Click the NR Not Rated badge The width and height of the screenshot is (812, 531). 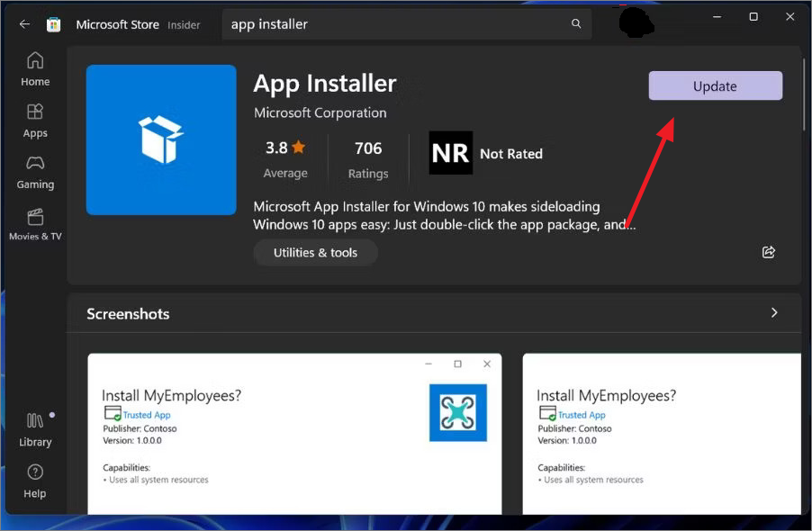click(x=486, y=153)
